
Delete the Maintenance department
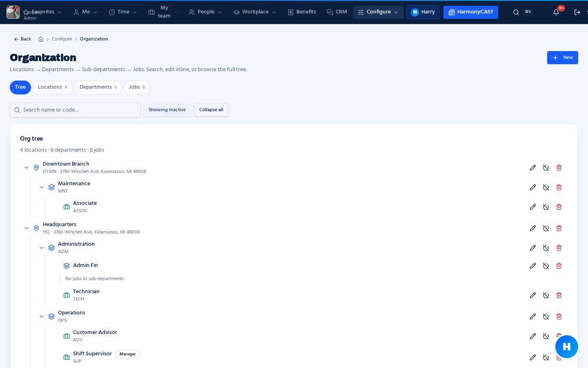pyautogui.click(x=559, y=187)
